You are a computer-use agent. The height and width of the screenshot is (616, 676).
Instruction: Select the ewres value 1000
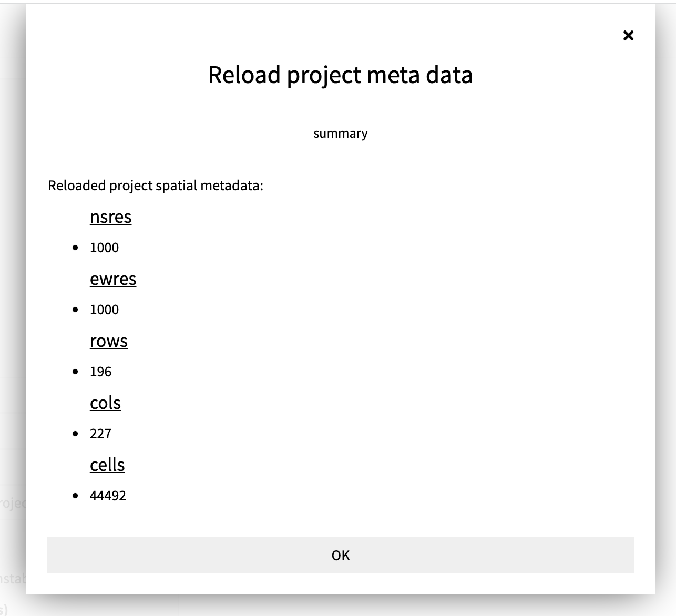click(104, 310)
